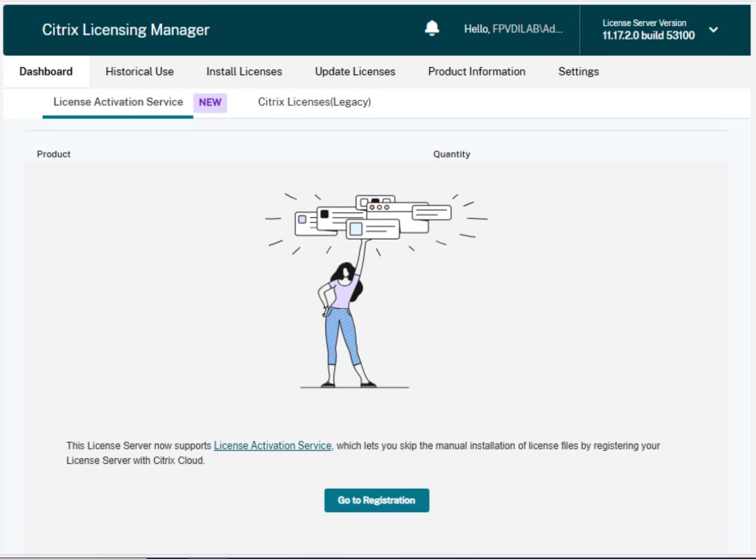Open Install Licenses tab

coord(244,72)
